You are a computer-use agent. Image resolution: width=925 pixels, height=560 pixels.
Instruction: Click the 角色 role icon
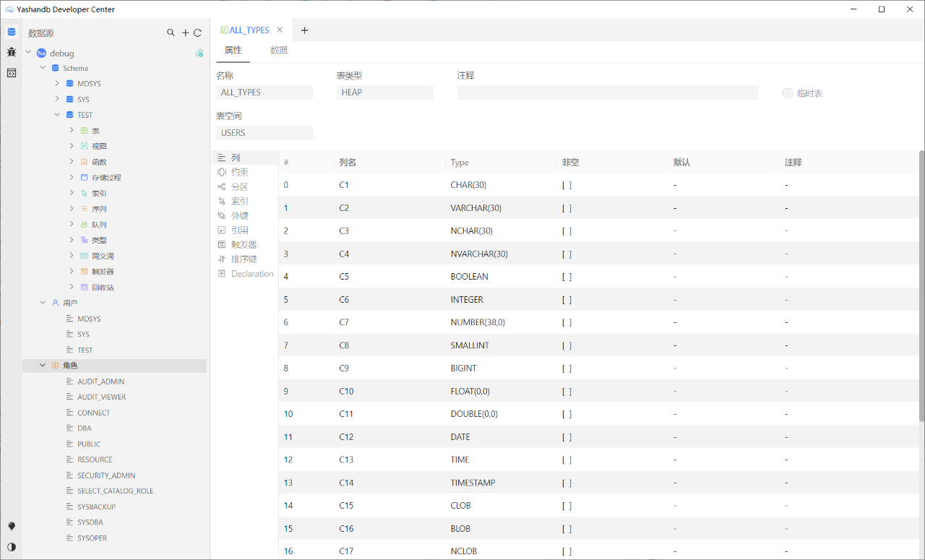pos(56,366)
